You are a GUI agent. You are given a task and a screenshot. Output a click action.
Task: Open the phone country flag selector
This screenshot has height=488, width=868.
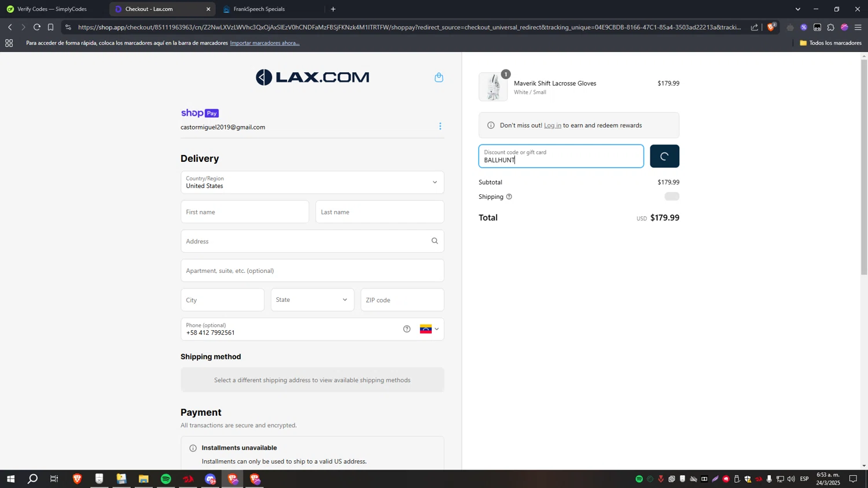429,329
